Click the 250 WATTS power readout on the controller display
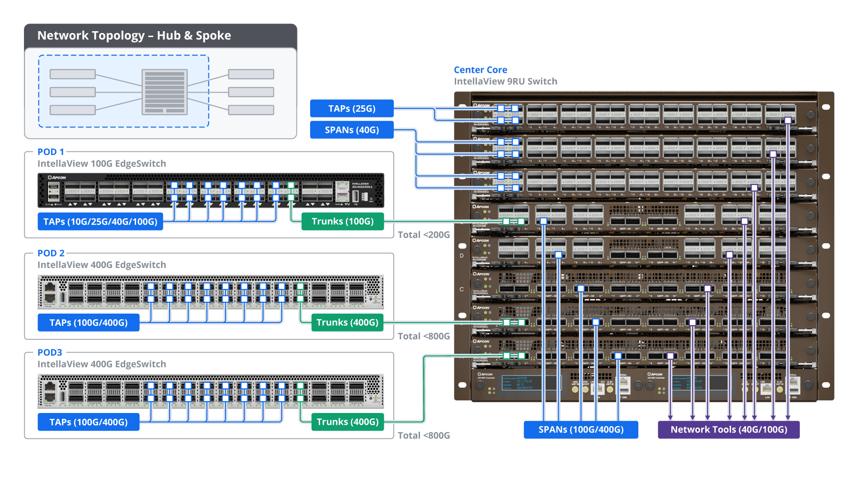 (524, 388)
